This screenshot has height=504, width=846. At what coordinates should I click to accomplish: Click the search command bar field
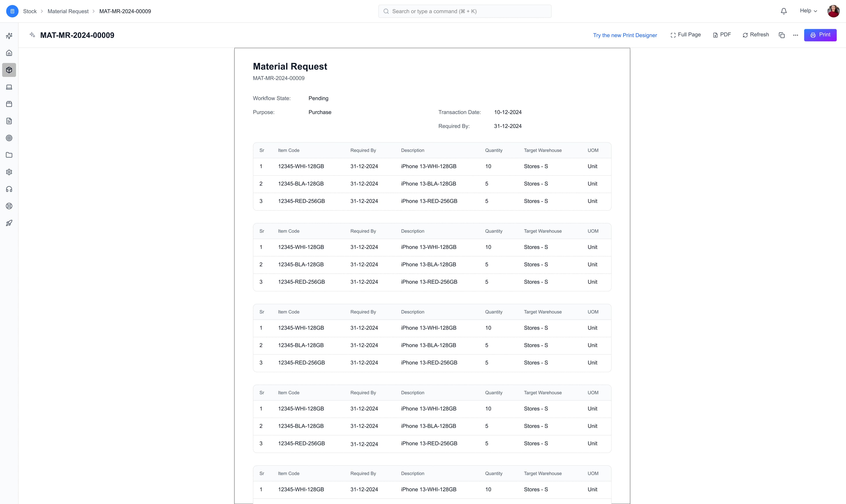pos(464,11)
